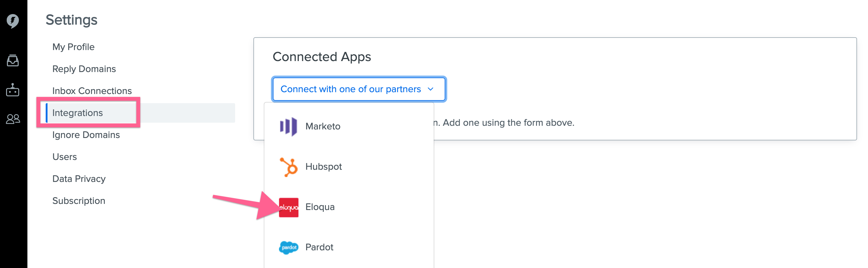
Task: Open the people contacts sidebar icon
Action: 13,119
